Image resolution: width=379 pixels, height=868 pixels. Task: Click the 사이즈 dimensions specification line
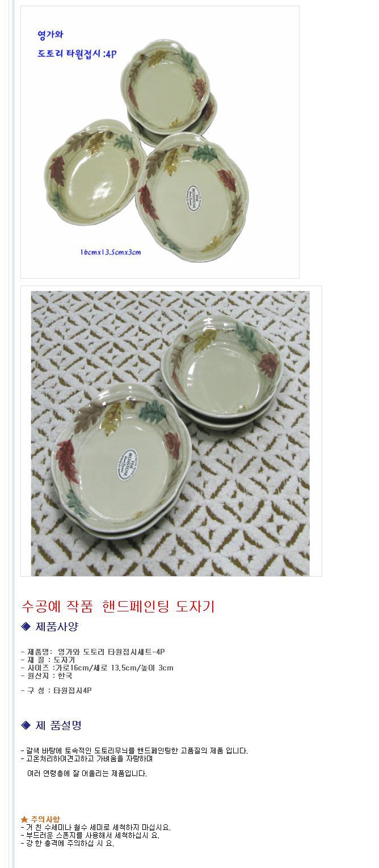tap(97, 668)
